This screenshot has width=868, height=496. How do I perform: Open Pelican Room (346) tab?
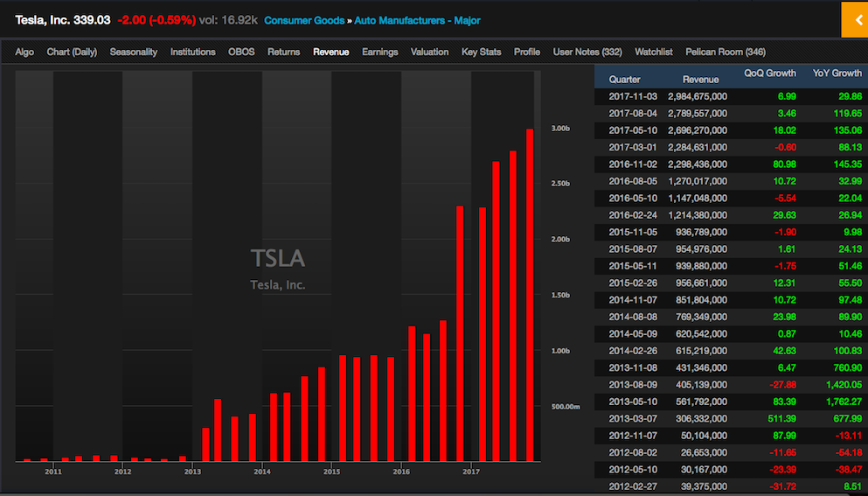tap(726, 52)
